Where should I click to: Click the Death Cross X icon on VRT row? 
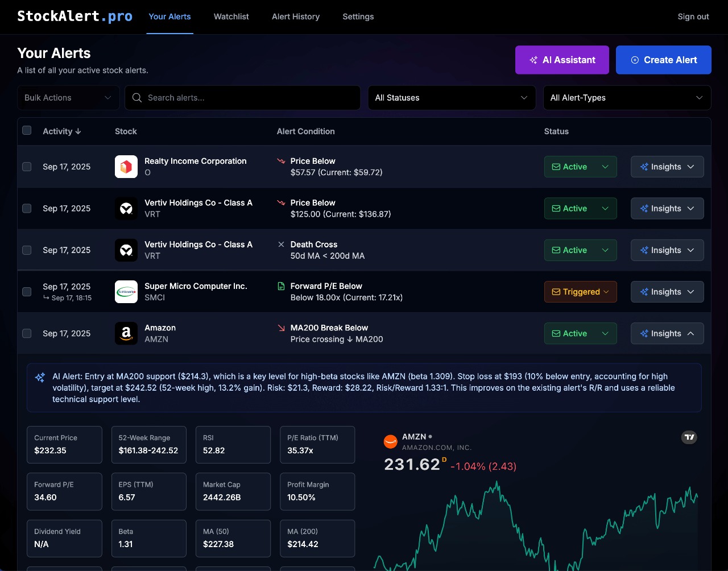(281, 244)
